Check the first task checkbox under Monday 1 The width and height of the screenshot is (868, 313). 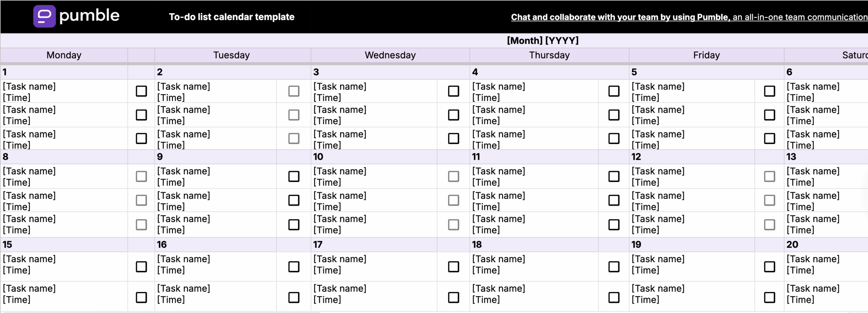coord(141,91)
